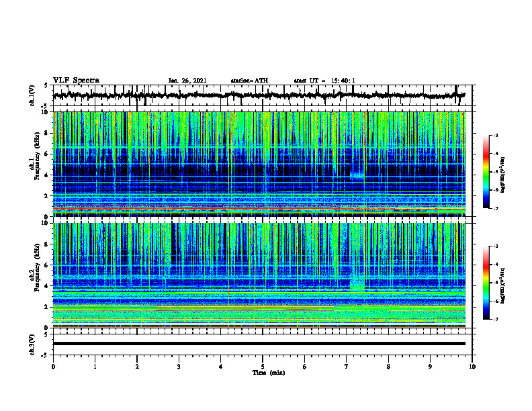This screenshot has height=411, width=532.
Task: Click the time axis tick label "0"
Action: click(x=53, y=367)
